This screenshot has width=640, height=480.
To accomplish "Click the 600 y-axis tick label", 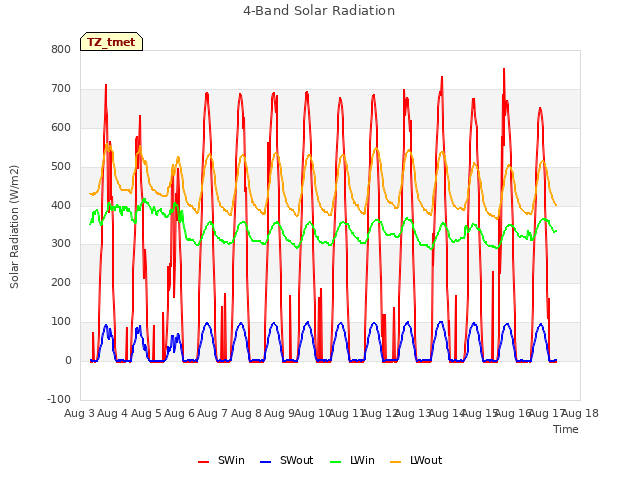I will [61, 127].
